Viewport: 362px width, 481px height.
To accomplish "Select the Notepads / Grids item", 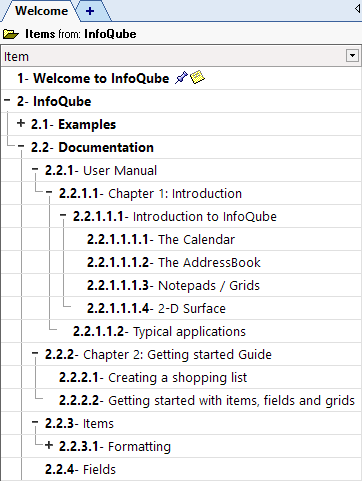I will click(209, 286).
